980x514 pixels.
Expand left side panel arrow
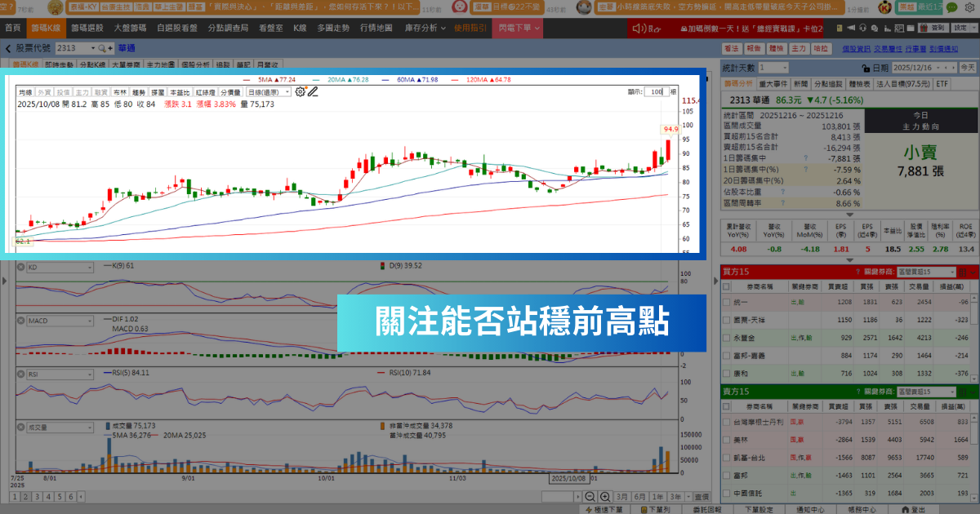pos(4,282)
